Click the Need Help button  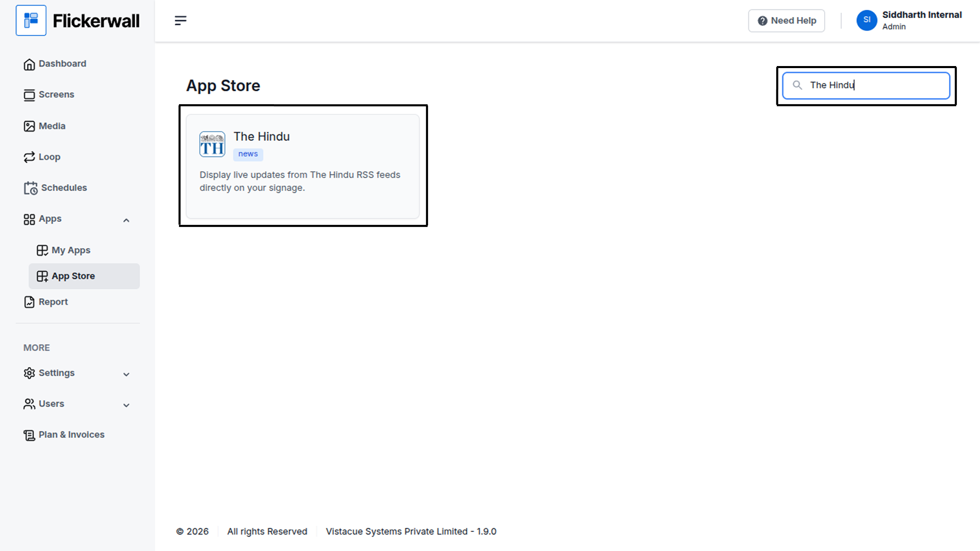click(787, 21)
